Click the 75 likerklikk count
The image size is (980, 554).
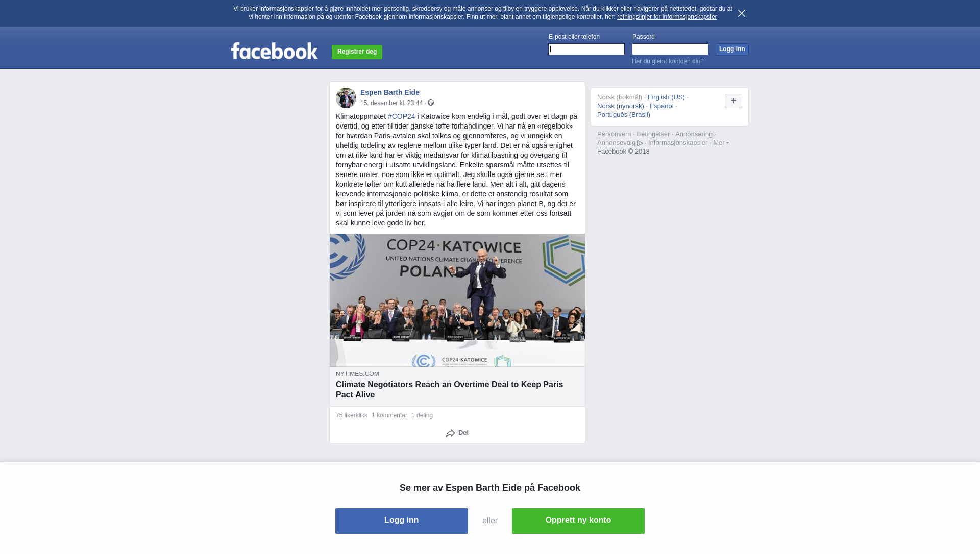tap(352, 415)
